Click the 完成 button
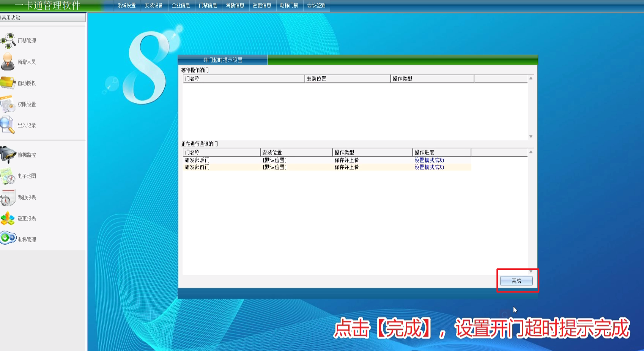 (x=516, y=281)
